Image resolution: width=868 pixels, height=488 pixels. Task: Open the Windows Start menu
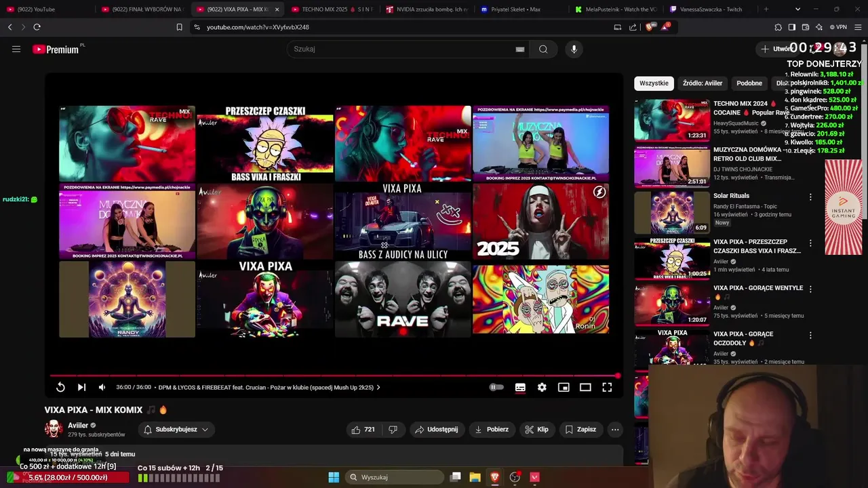coord(334,477)
